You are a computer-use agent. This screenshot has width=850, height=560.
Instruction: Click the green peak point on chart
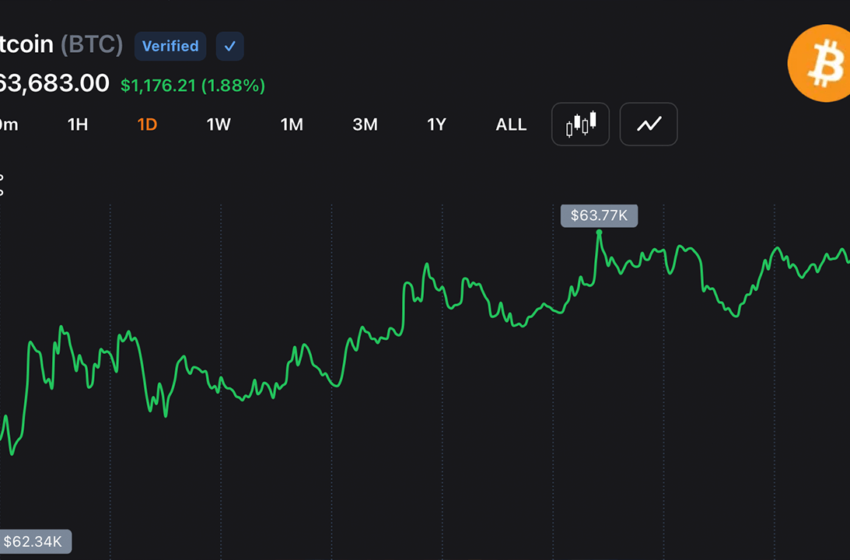599,233
